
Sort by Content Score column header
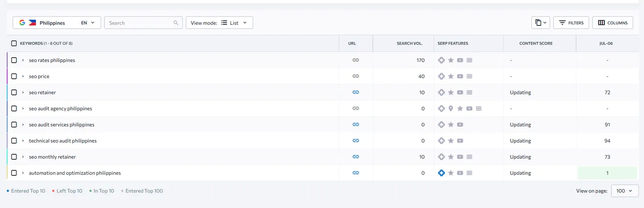coord(536,43)
